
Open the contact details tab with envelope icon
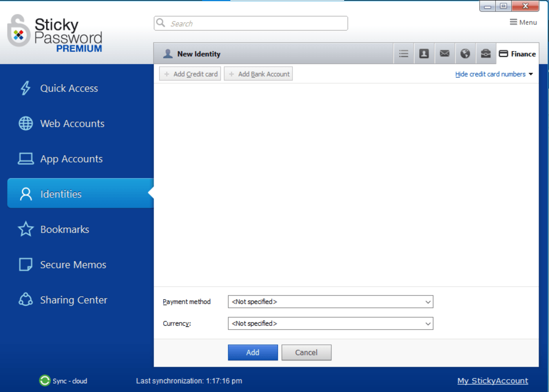pyautogui.click(x=444, y=53)
